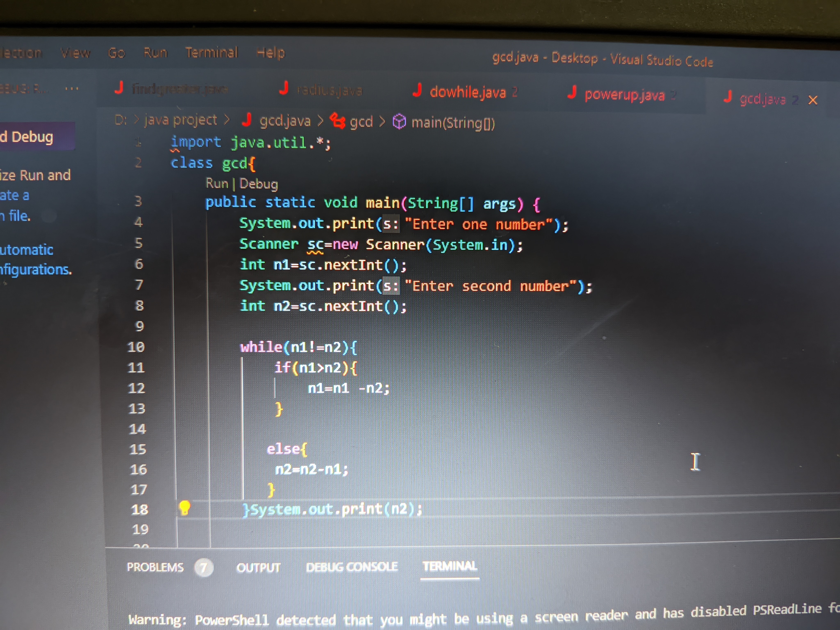The image size is (840, 630).
Task: Click the Run CodeLens above main
Action: (x=217, y=183)
